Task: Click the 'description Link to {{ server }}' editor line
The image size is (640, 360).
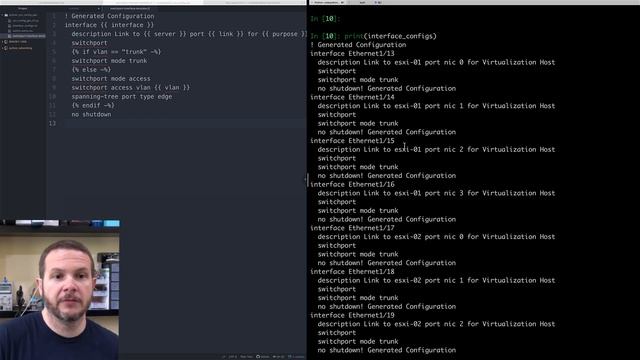Action: click(x=189, y=34)
